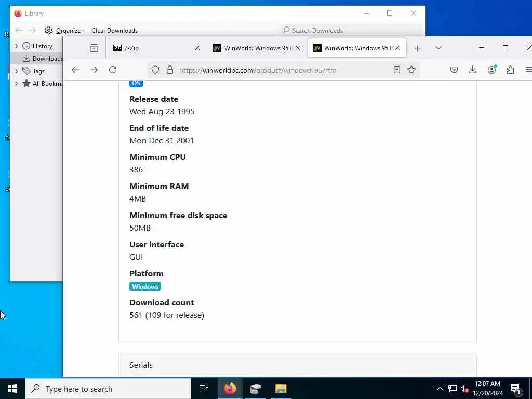This screenshot has height=399, width=532.
Task: Click the Library forward arrow
Action: [x=32, y=31]
